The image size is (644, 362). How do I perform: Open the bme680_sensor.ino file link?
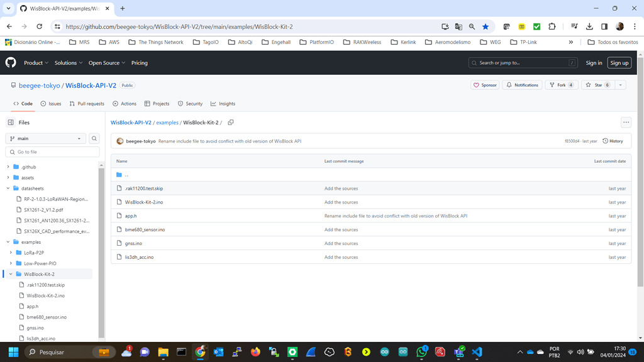[x=145, y=229]
